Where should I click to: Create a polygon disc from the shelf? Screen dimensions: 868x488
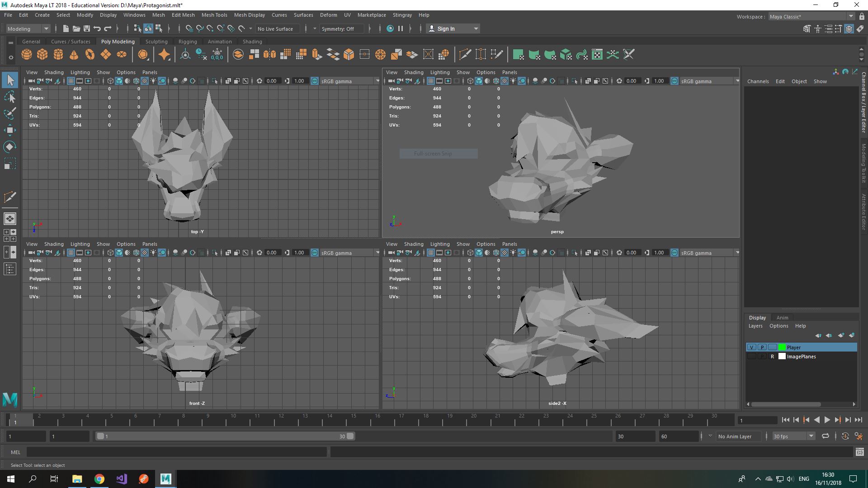click(122, 55)
